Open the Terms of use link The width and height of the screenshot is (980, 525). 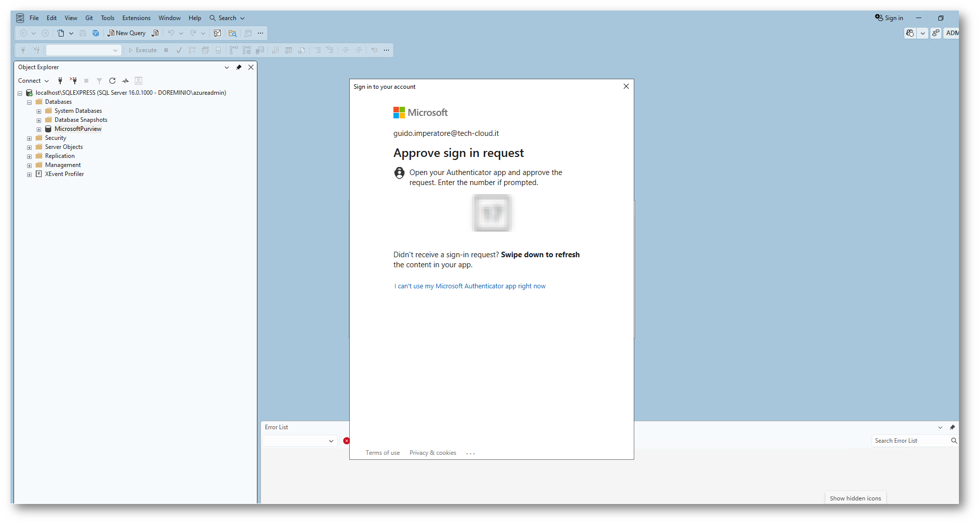click(x=383, y=453)
